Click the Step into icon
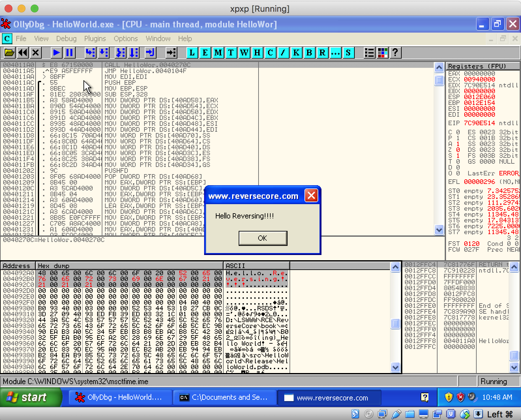The image size is (521, 420). pyautogui.click(x=90, y=52)
